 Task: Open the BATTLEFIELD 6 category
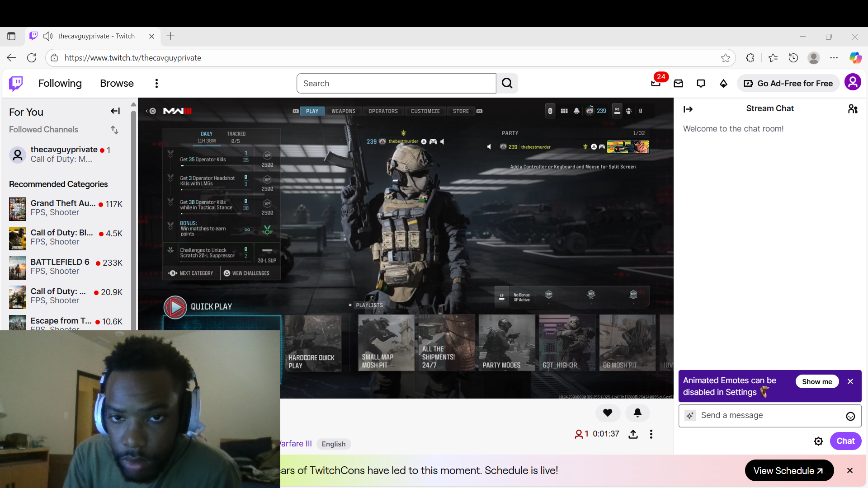(x=66, y=267)
